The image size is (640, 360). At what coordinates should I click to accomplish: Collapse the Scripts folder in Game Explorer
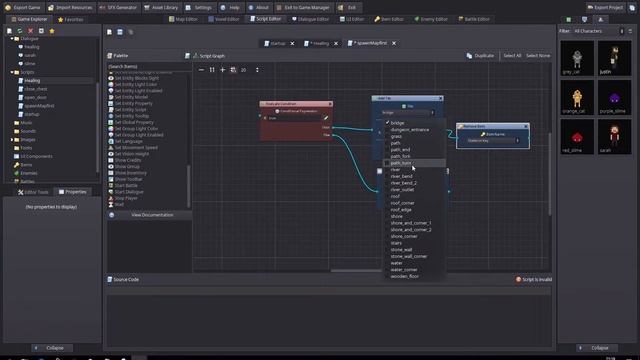coord(12,72)
